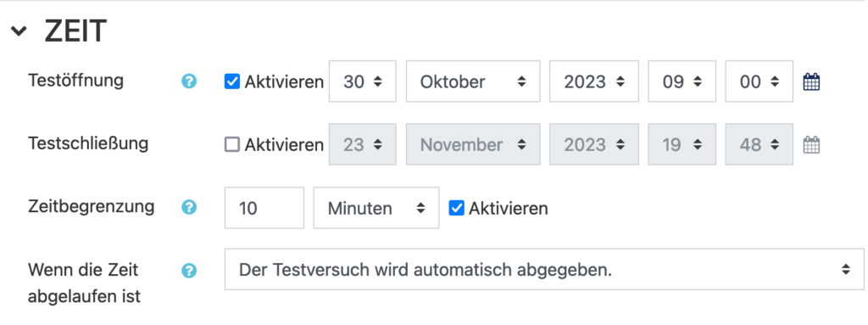Open help for Zeitbegrenzung setting
868x325 pixels.
point(189,208)
